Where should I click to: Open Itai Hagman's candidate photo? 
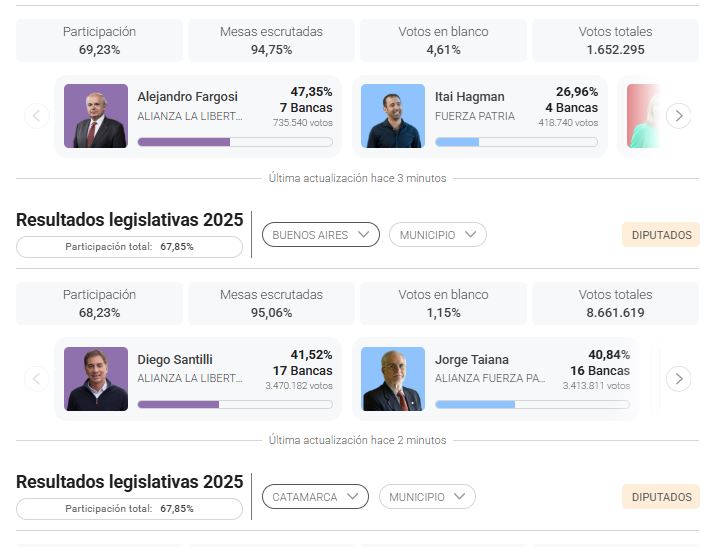pyautogui.click(x=393, y=116)
